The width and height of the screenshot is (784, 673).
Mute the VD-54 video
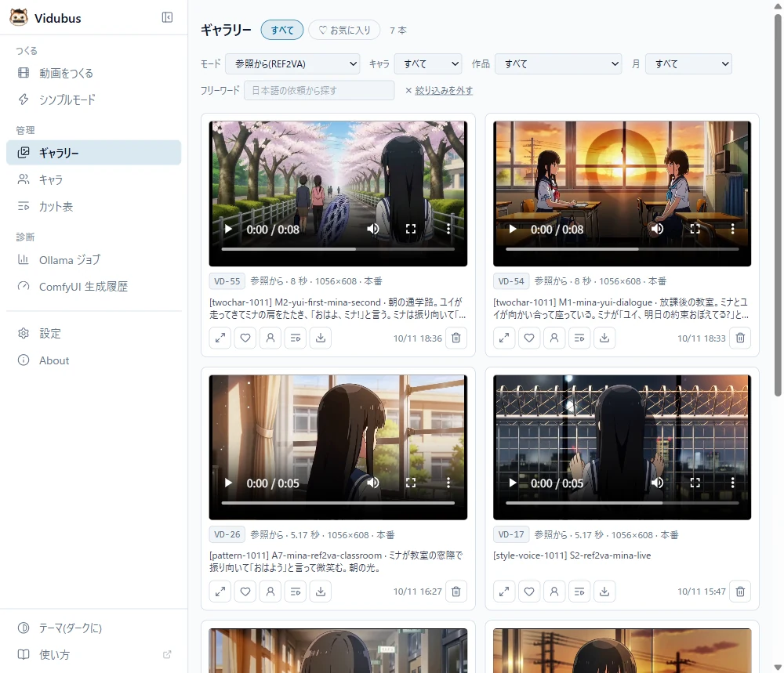657,229
